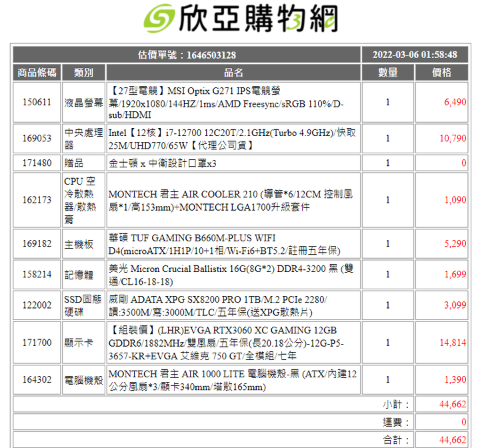
Task: Click the MONTECH AIR 1000 LITE case name
Action: point(233,380)
